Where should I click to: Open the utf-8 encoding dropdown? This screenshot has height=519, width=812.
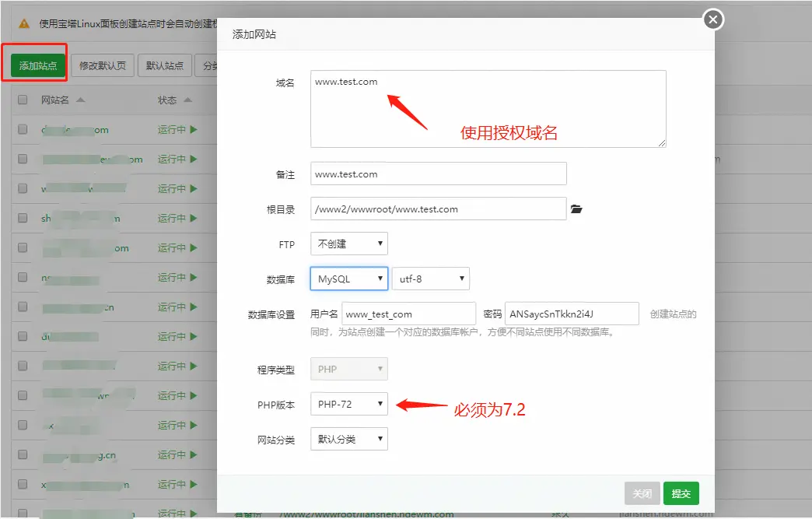click(x=430, y=279)
